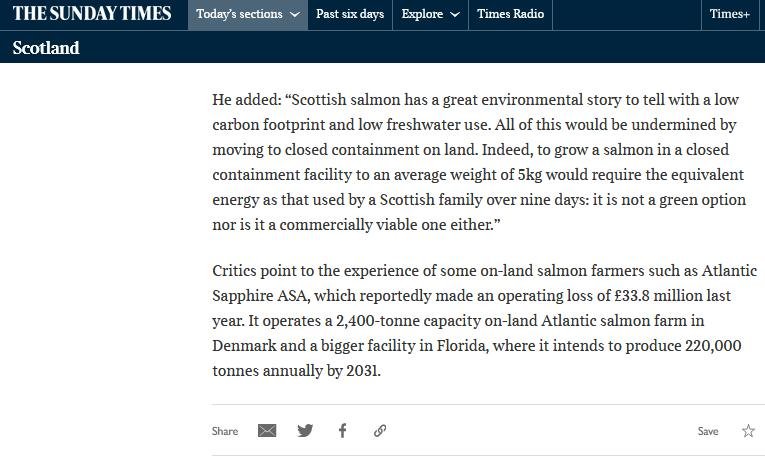Open the Scotland section heading
765x466 pixels.
(x=46, y=48)
